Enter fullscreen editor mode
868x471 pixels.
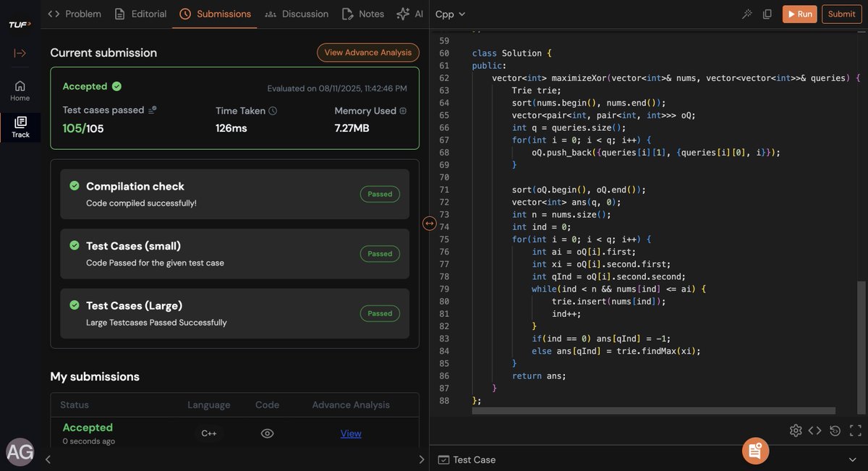pyautogui.click(x=854, y=430)
